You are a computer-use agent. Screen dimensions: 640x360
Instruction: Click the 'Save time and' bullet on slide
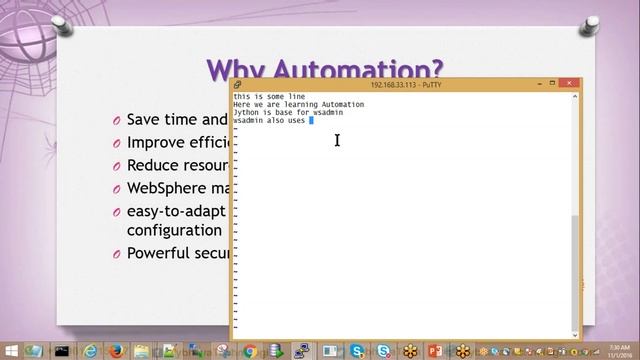point(177,120)
